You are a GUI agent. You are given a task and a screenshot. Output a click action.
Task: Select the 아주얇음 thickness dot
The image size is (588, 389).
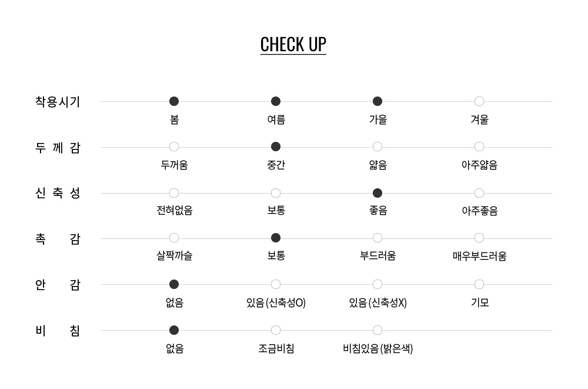[x=479, y=147]
